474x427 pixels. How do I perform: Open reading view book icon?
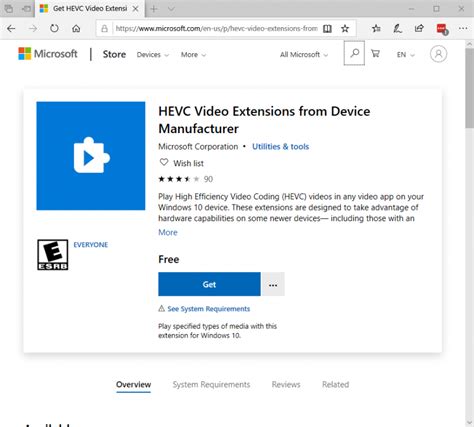[x=327, y=29]
